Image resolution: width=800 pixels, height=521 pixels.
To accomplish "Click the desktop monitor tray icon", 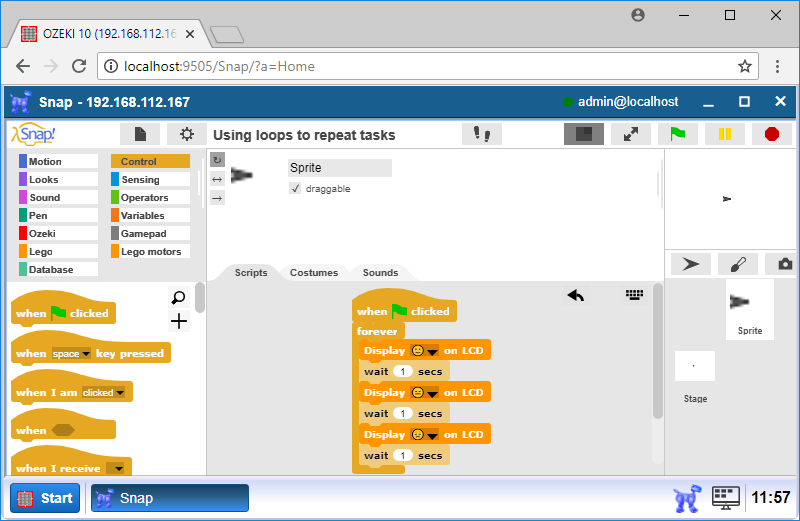I will 726,498.
